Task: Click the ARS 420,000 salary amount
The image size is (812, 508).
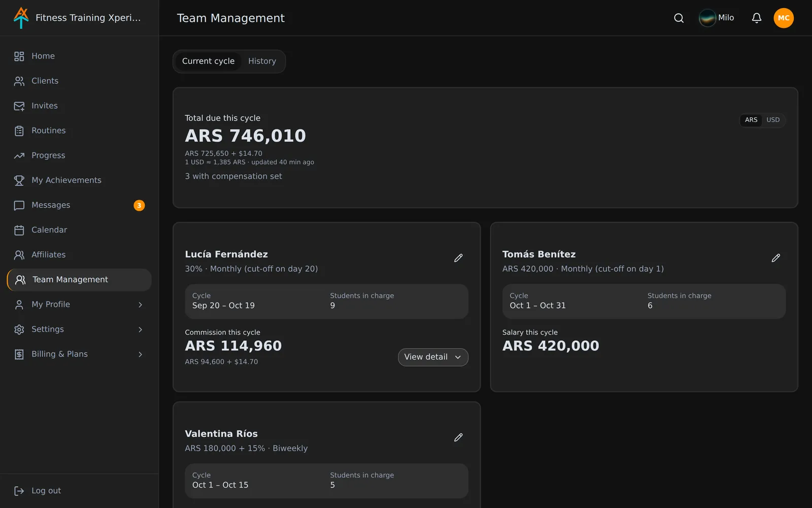Action: coord(551,346)
